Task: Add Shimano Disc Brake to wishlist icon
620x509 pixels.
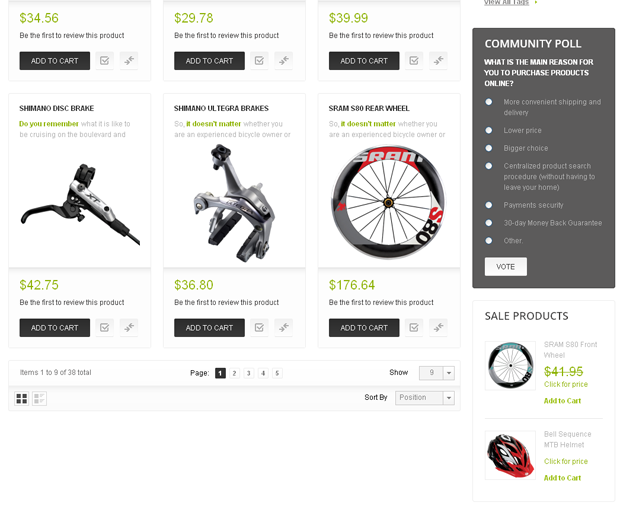Action: 104,327
